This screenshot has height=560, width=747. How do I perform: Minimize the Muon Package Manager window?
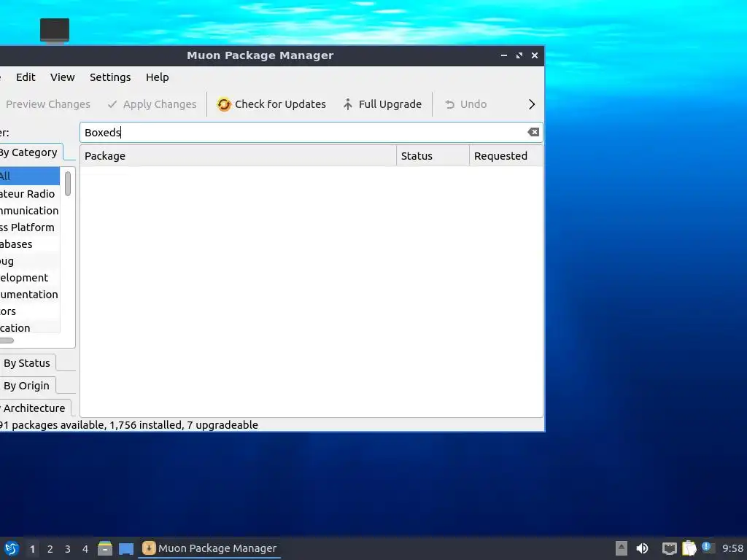[503, 55]
